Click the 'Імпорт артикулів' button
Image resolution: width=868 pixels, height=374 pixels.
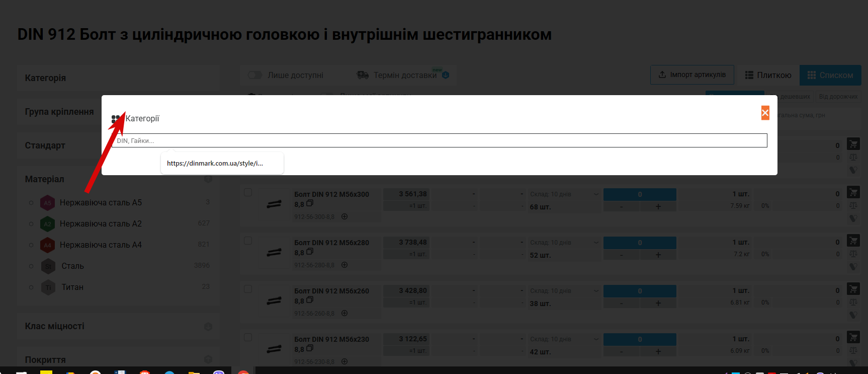tap(692, 74)
